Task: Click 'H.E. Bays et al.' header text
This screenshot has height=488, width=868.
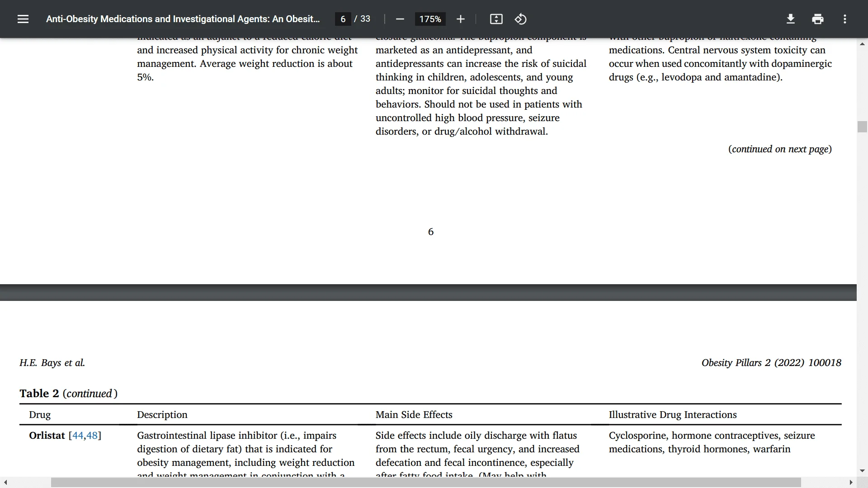Action: click(52, 363)
